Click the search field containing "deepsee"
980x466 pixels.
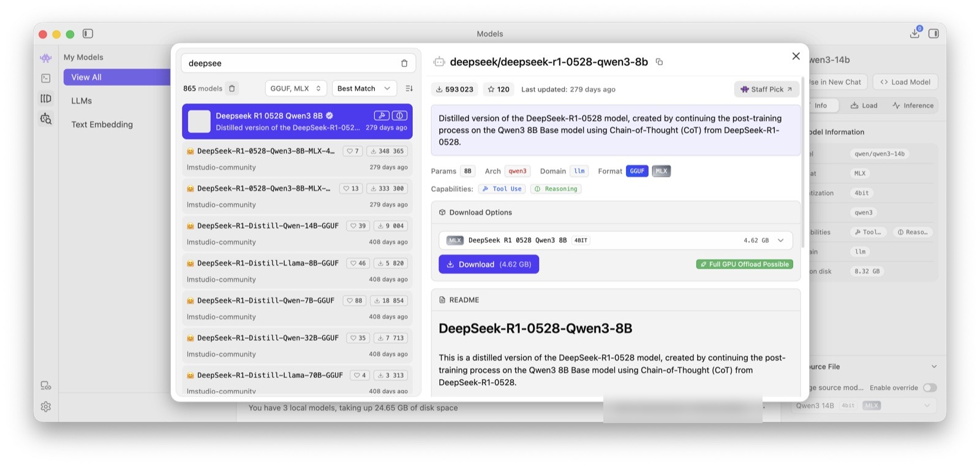[x=298, y=63]
